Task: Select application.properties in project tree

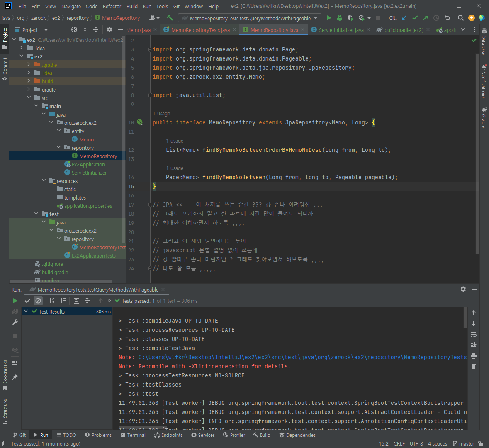Action: click(88, 206)
